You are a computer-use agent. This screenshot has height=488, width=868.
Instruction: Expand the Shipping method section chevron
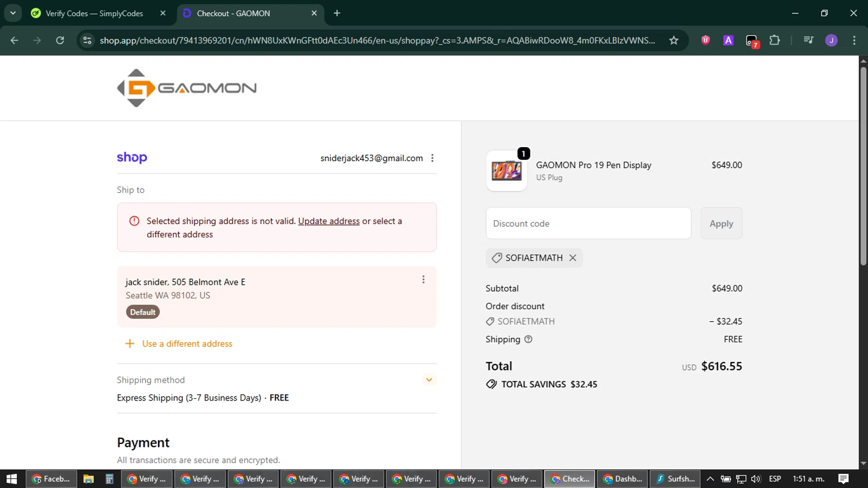pyautogui.click(x=429, y=380)
